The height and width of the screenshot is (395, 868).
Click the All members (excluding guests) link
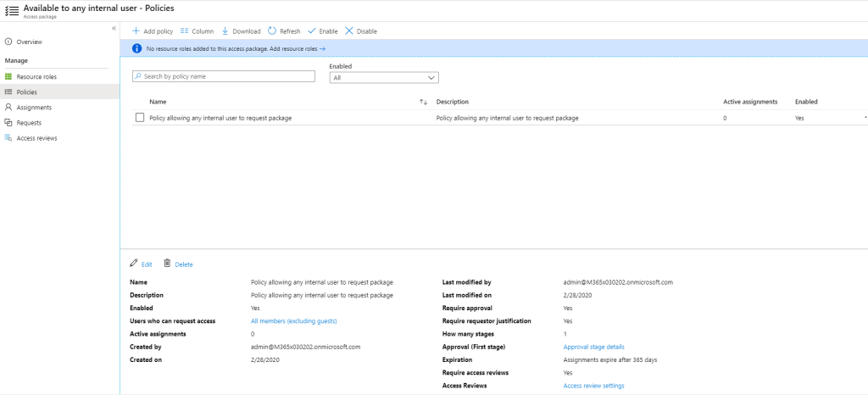point(293,321)
